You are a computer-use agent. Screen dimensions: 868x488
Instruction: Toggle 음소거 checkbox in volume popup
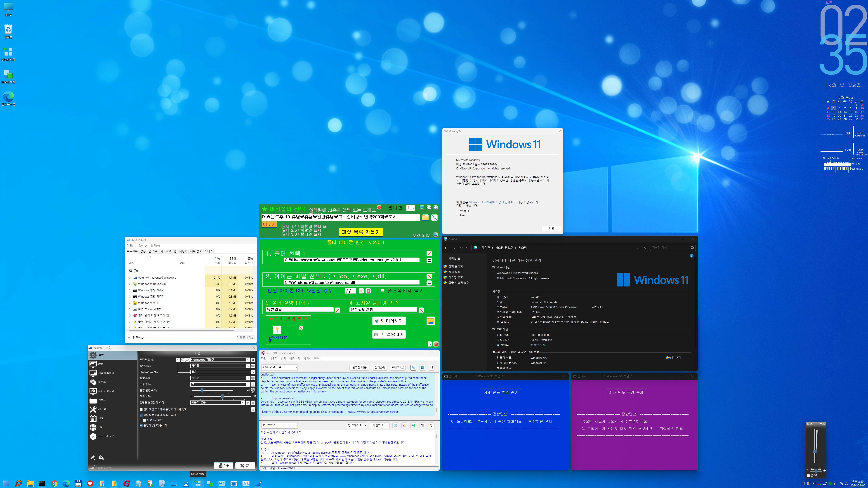click(x=808, y=476)
